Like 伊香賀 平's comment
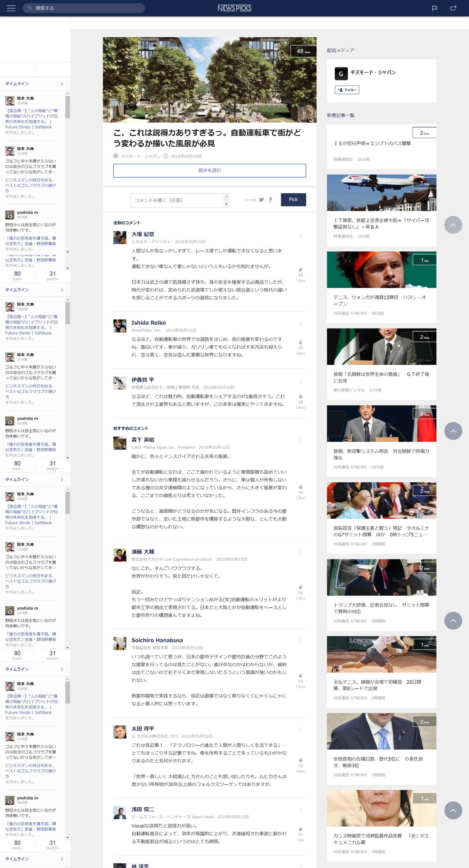This screenshot has width=469, height=868. (x=300, y=396)
